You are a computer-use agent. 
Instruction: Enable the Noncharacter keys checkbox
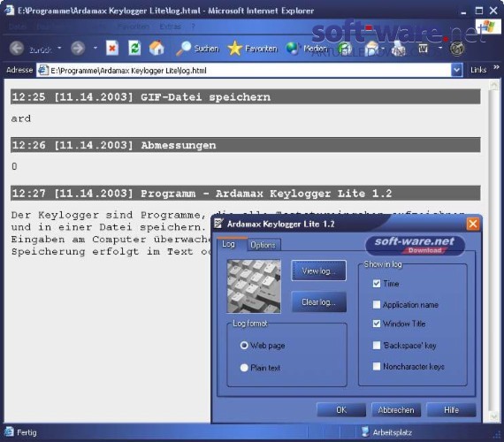(377, 367)
